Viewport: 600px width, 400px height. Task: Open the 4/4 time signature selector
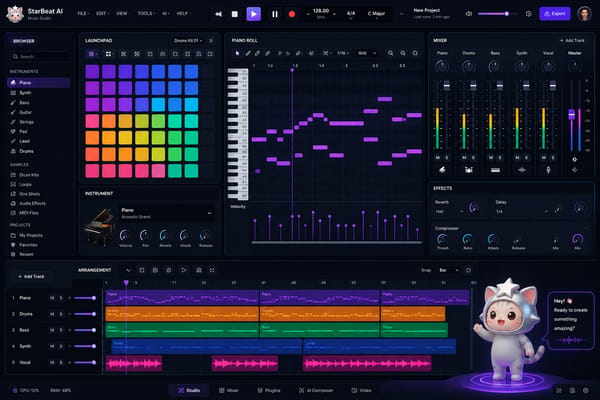coord(351,14)
